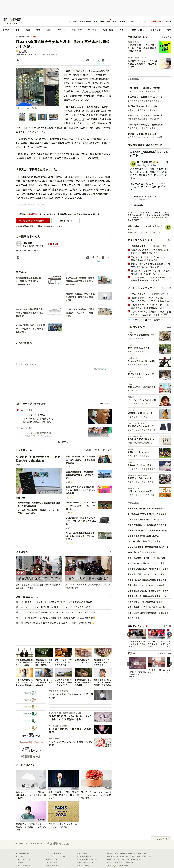174x868 pixels.
Task: Open the more options ellipsis in the header
Action: pos(132,21)
